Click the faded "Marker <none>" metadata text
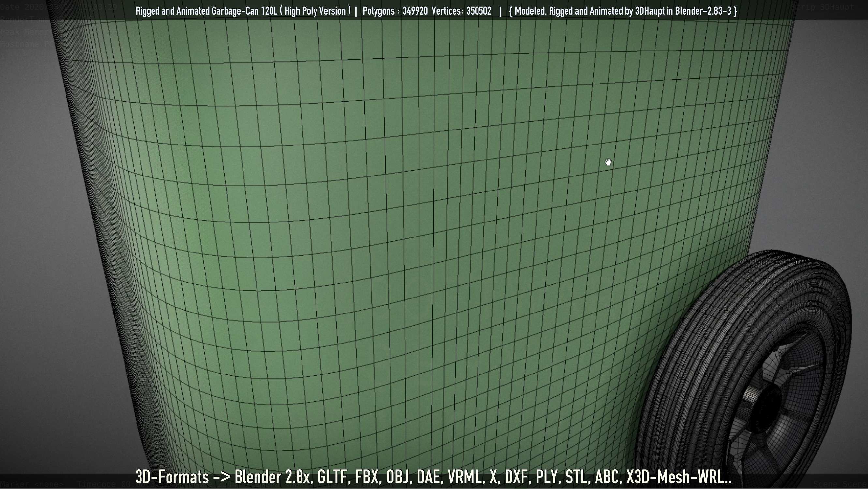Image resolution: width=868 pixels, height=489 pixels. coord(32,484)
